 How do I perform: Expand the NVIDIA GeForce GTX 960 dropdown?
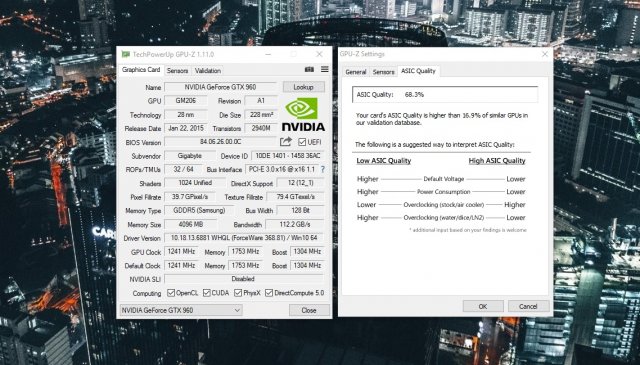(x=181, y=310)
